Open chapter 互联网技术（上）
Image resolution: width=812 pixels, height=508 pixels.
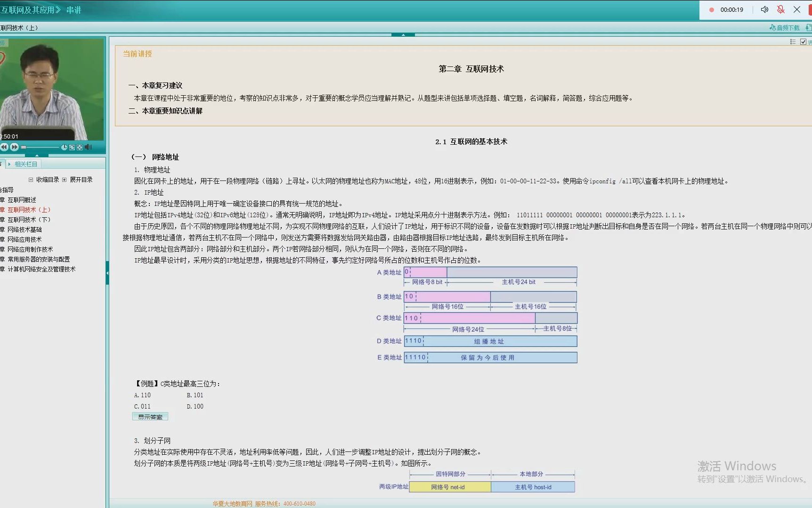pos(29,210)
